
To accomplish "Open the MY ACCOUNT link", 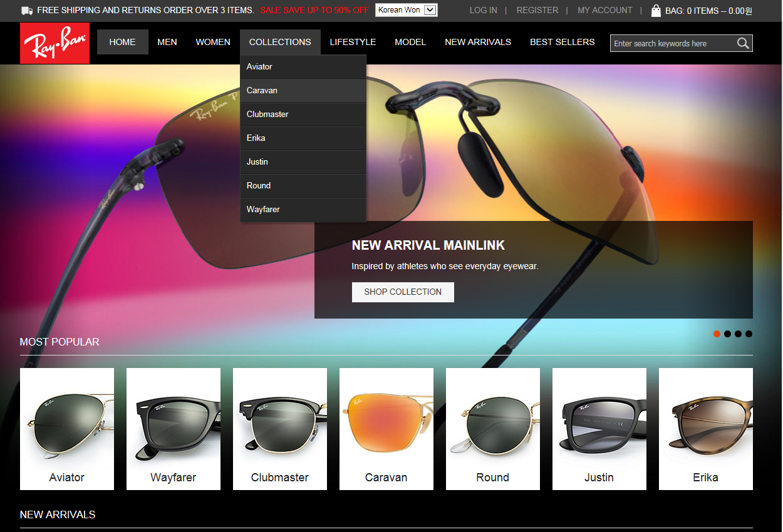I will [605, 11].
